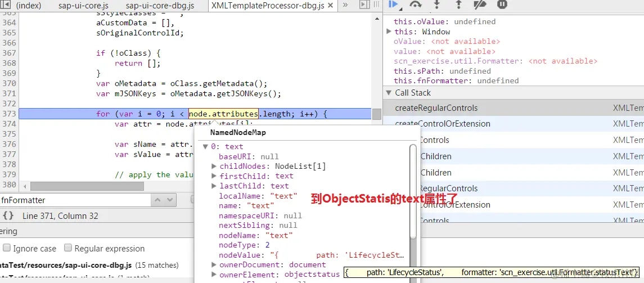
Task: Click popup vertical scrollbar thumb
Action: click(413, 192)
